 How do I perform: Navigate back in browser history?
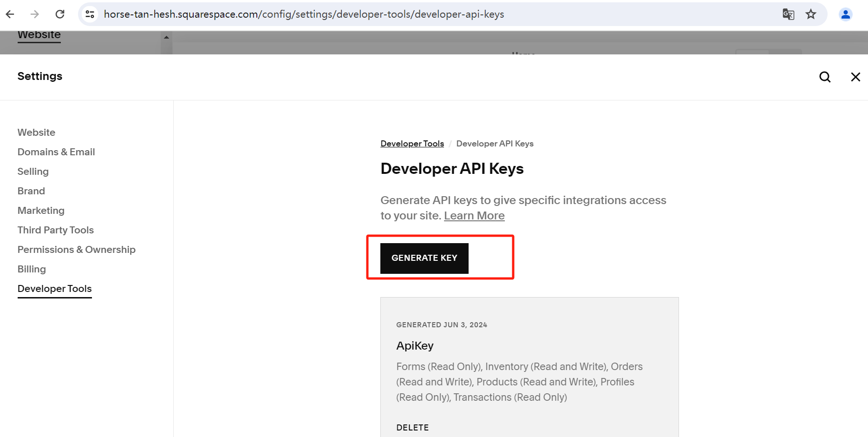coord(10,14)
